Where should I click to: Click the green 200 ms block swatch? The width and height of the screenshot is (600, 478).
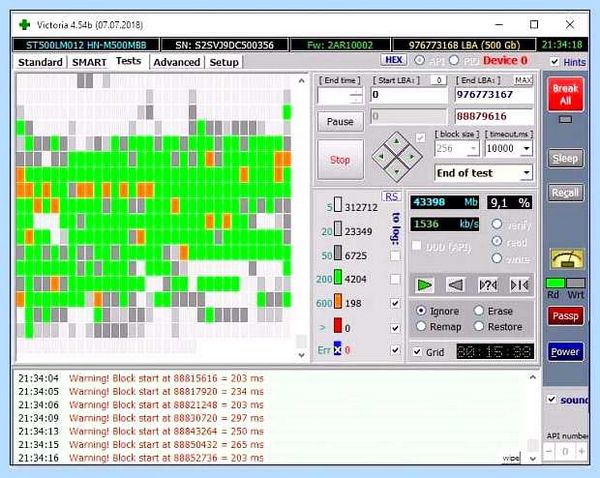(x=338, y=277)
